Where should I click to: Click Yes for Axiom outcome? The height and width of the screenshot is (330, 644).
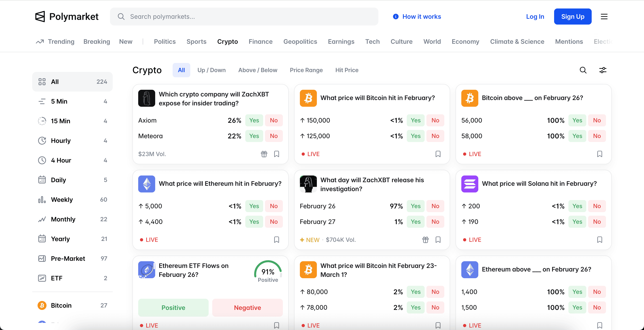[x=254, y=120]
